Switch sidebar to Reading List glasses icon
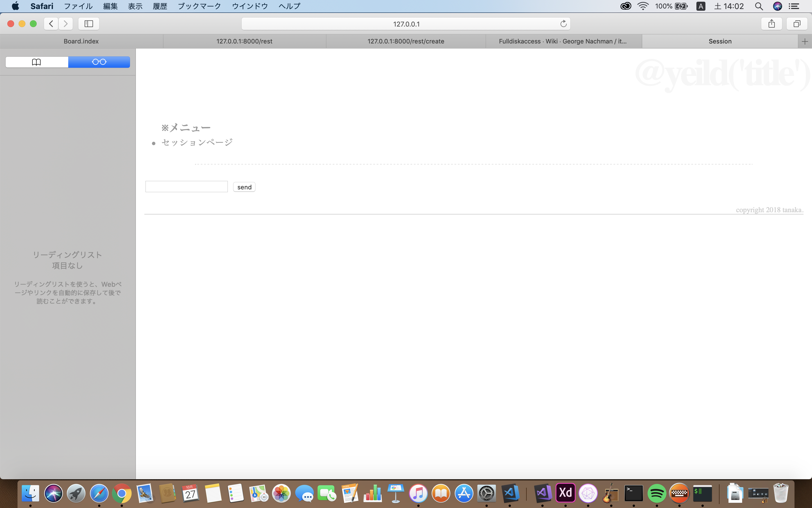812x508 pixels. coord(99,62)
